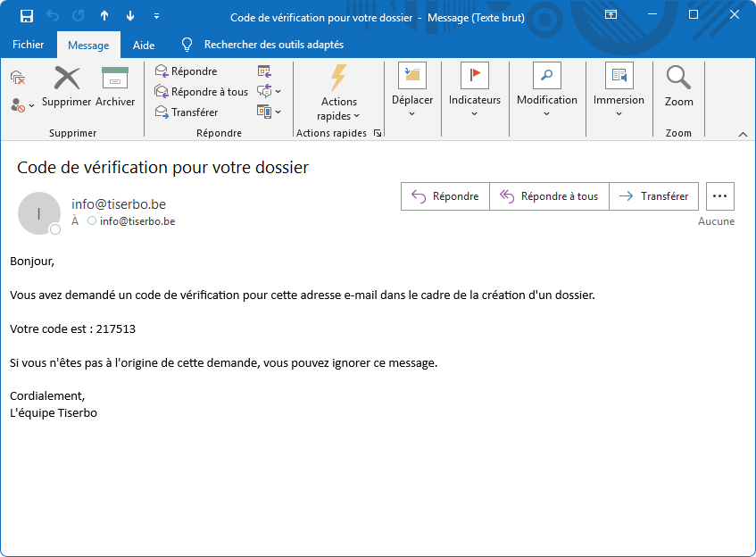
Task: Open the Fichier tab
Action: coord(28,44)
